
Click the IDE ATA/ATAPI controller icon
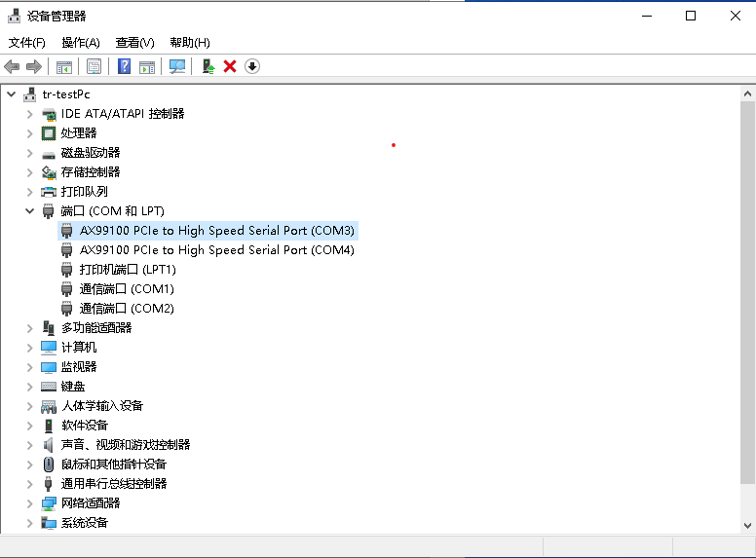point(49,114)
